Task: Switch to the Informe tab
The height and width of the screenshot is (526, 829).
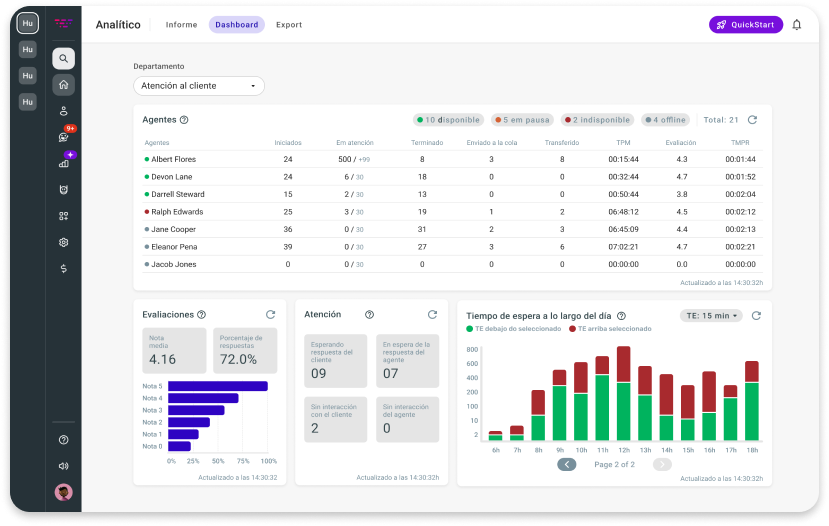Action: [x=181, y=25]
